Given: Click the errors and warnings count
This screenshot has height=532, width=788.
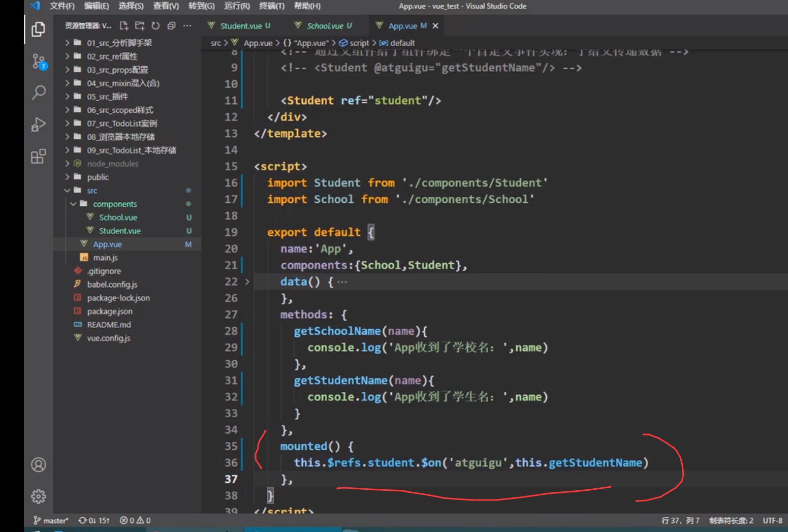Looking at the screenshot, I should tap(135, 520).
